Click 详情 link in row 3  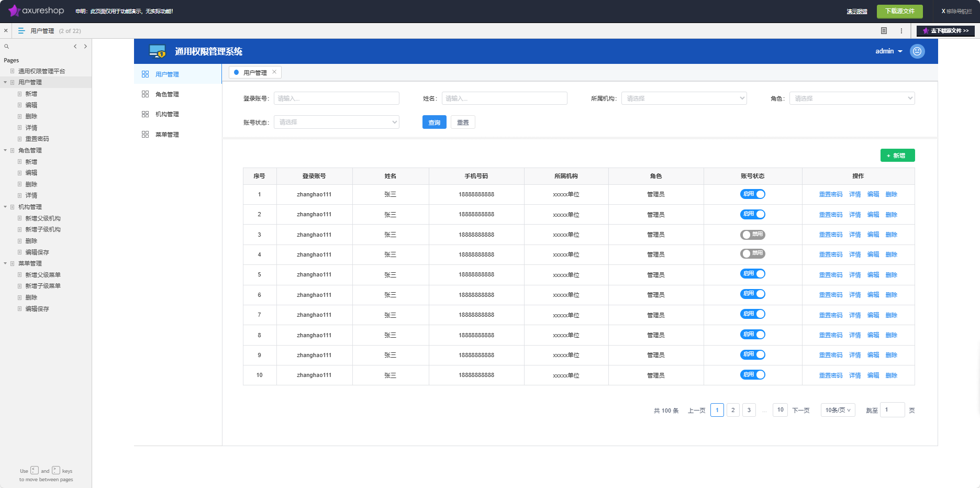coord(855,235)
